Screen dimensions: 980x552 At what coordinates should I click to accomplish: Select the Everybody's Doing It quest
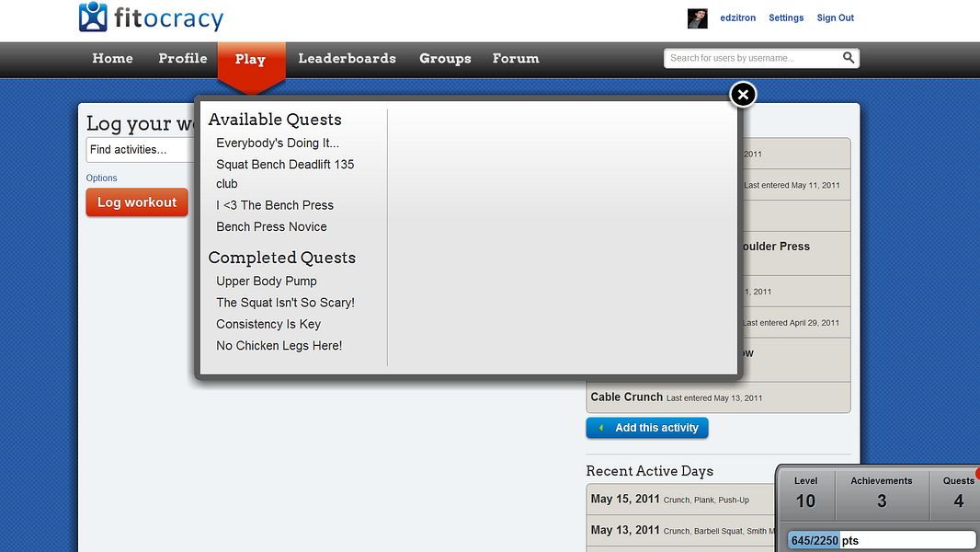(278, 144)
